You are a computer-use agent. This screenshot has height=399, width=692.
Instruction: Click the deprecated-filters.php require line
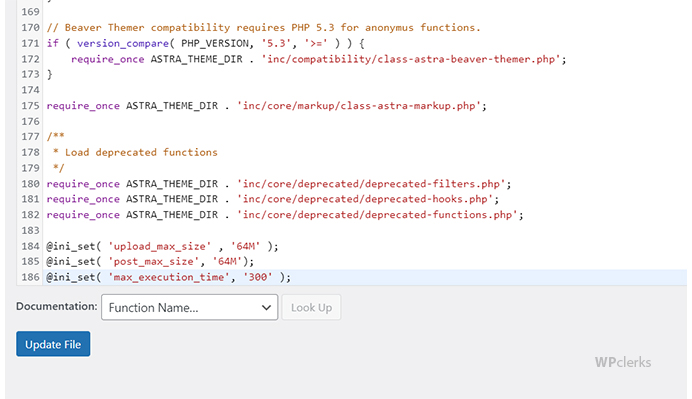[278, 184]
